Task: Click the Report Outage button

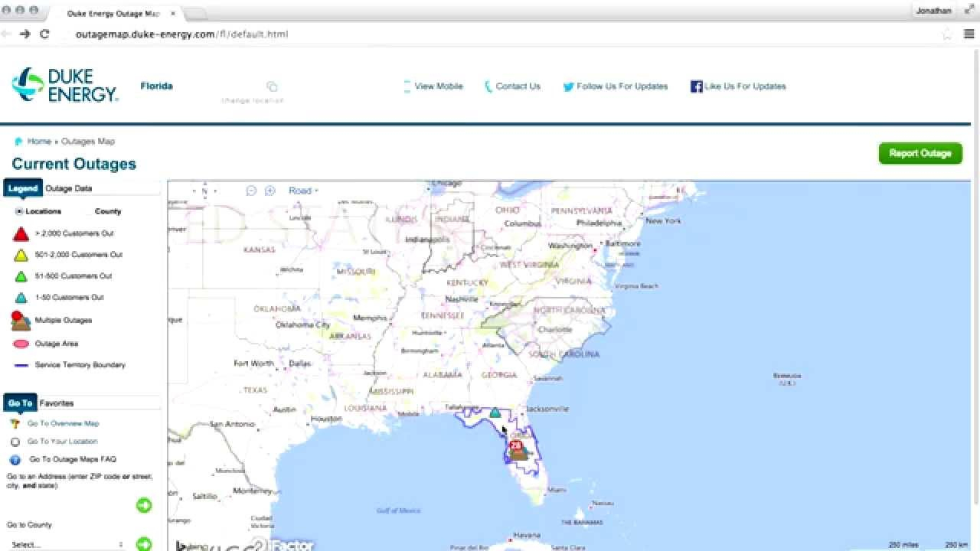Action: (x=920, y=153)
